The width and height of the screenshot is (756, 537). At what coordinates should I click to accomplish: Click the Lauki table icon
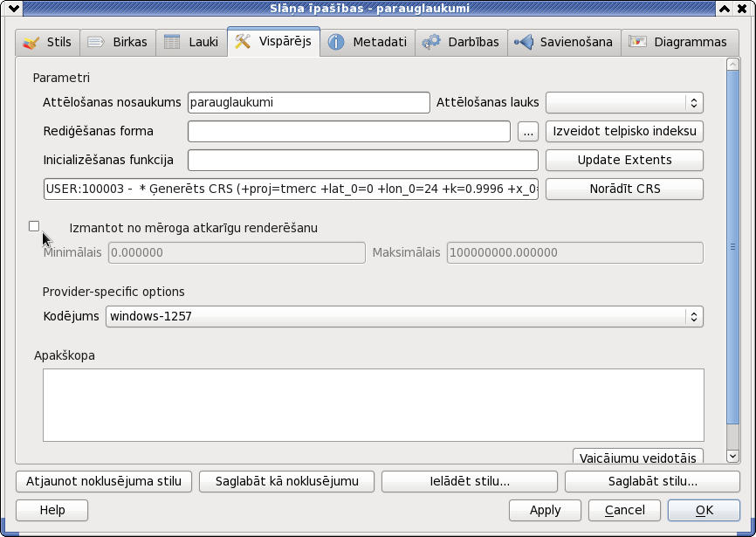click(x=172, y=43)
